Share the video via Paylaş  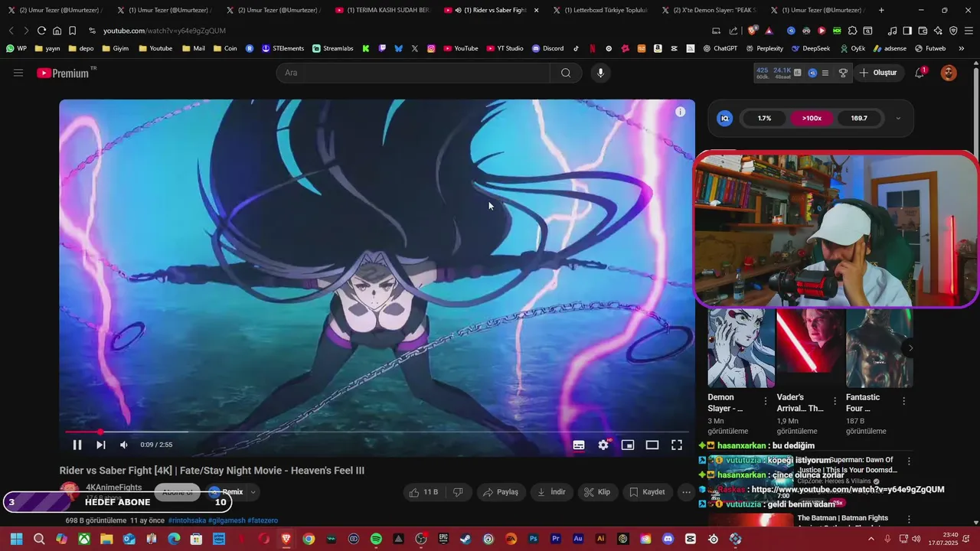(x=501, y=492)
